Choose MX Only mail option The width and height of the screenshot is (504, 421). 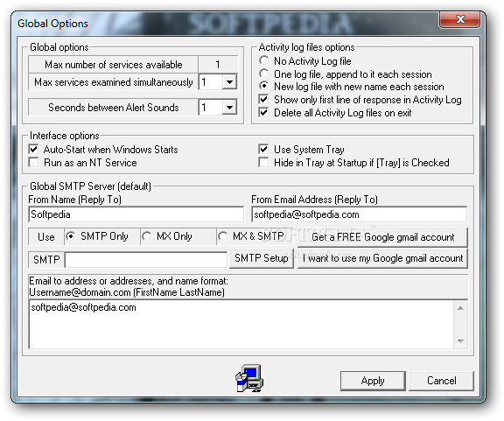pos(147,236)
